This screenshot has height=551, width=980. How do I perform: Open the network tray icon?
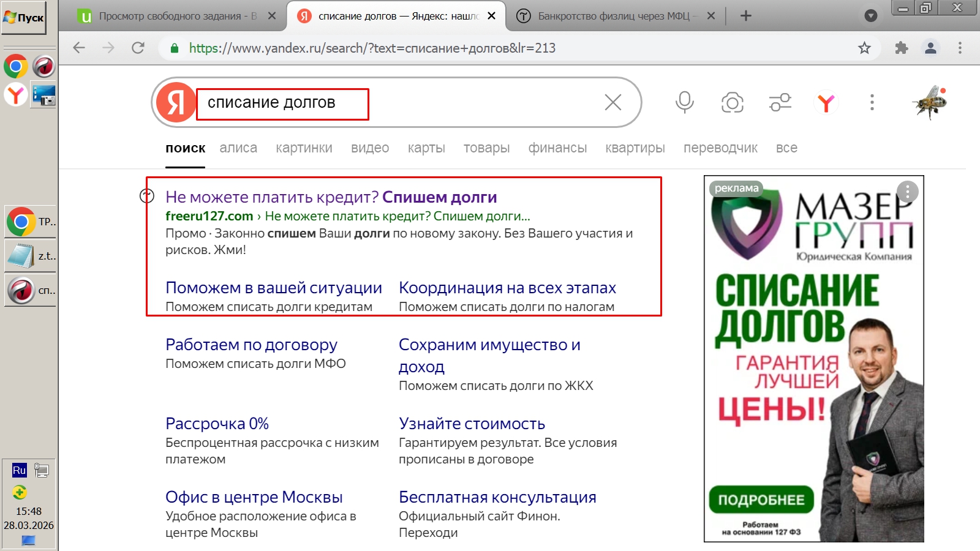(x=42, y=470)
